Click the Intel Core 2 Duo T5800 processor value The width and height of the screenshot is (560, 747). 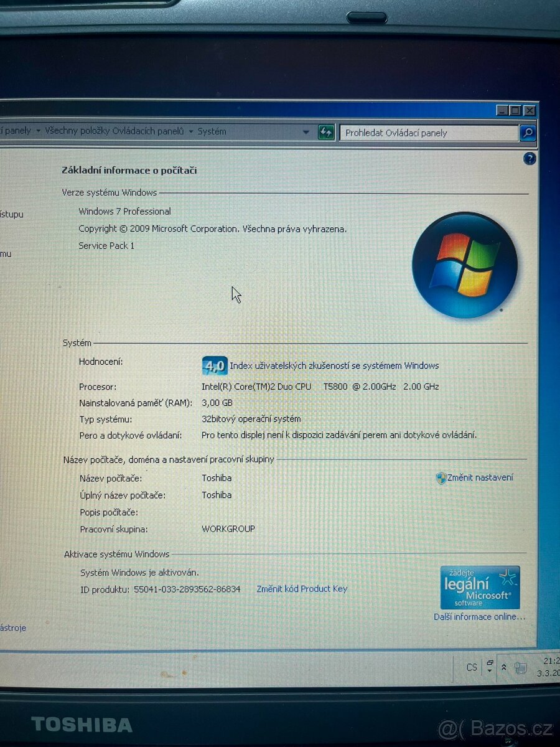[320, 387]
